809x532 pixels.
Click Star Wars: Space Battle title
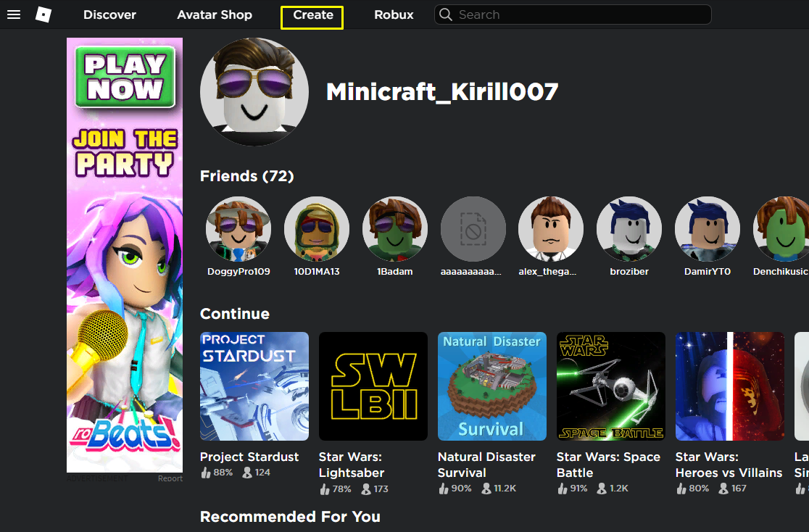(x=608, y=465)
